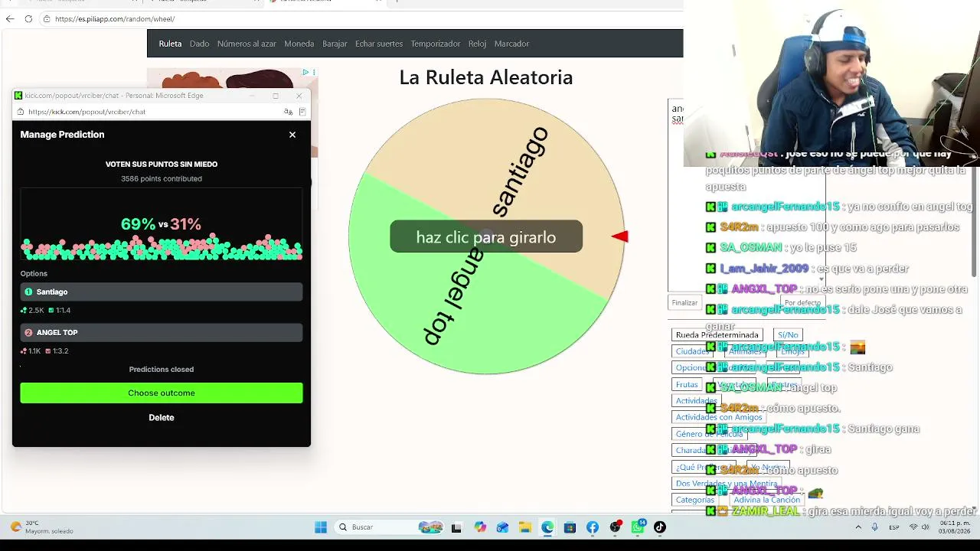Click the green Choose outcome button
This screenshot has width=980, height=551.
(x=162, y=393)
